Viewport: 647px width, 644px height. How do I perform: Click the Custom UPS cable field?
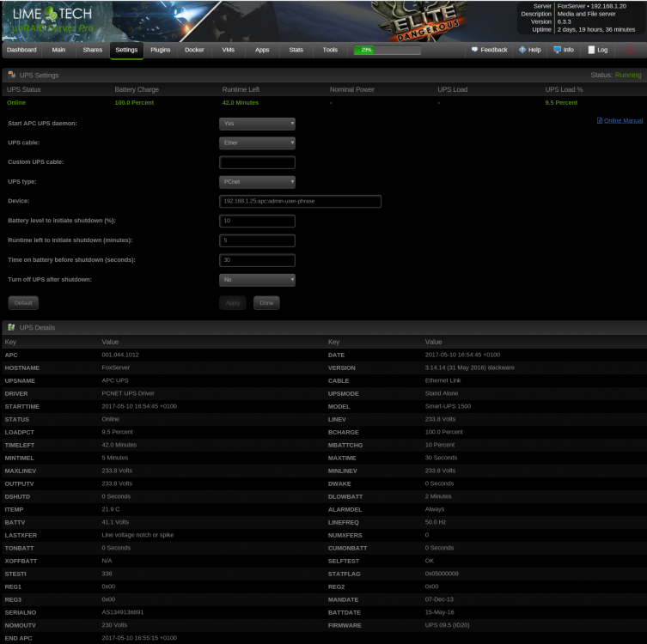click(x=257, y=162)
